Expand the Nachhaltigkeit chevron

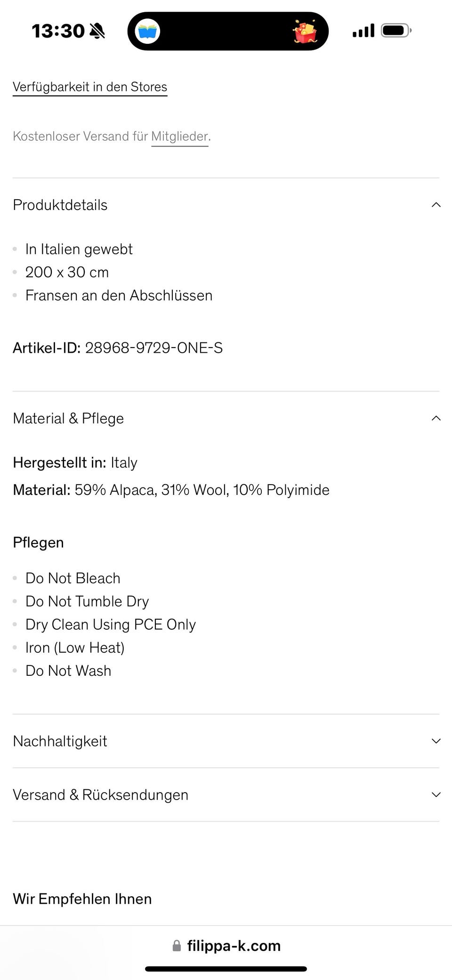(x=436, y=741)
